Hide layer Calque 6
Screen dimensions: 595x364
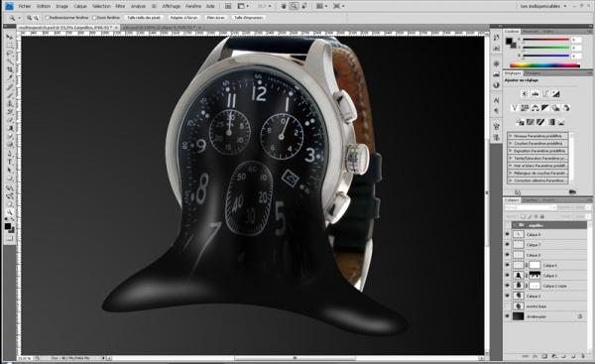coord(507,266)
